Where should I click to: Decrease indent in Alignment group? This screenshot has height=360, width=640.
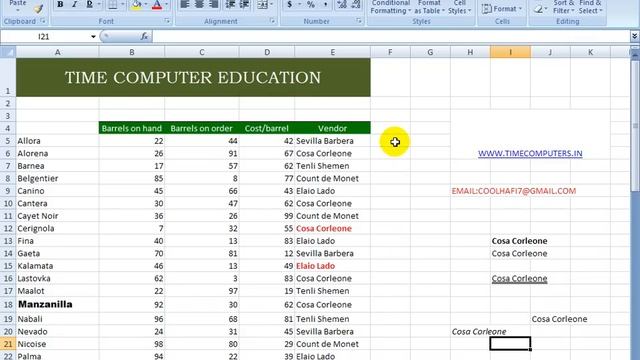[x=230, y=4]
